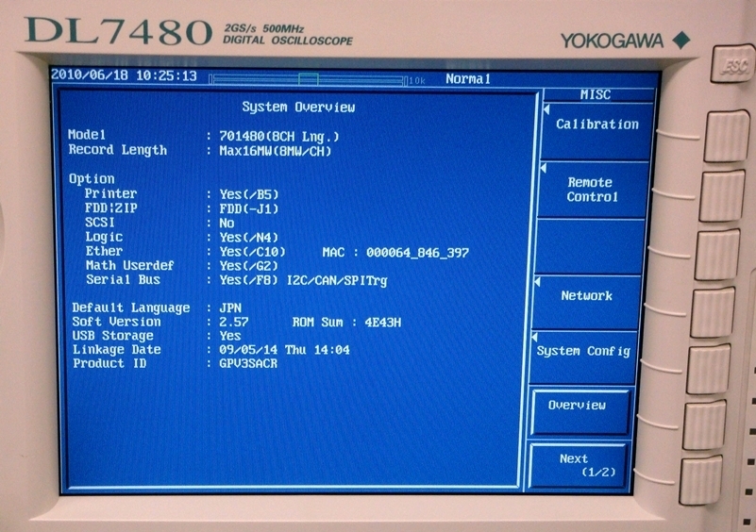Click the Linkage Date value 09/05/14 Thu 14:04
This screenshot has height=532, width=756.
coord(284,350)
